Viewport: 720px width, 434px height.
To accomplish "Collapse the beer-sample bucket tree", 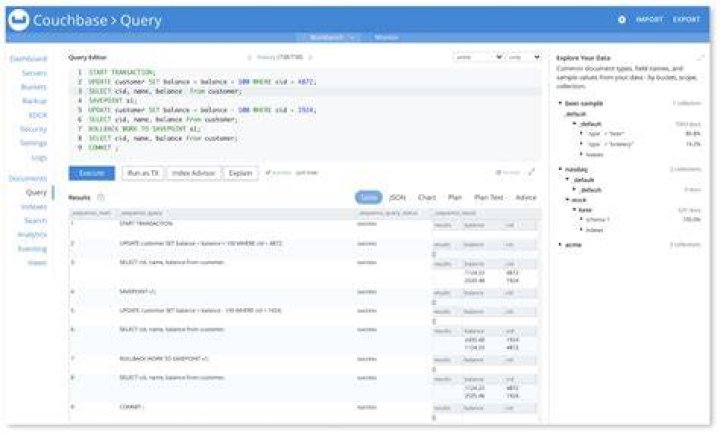I will point(560,103).
